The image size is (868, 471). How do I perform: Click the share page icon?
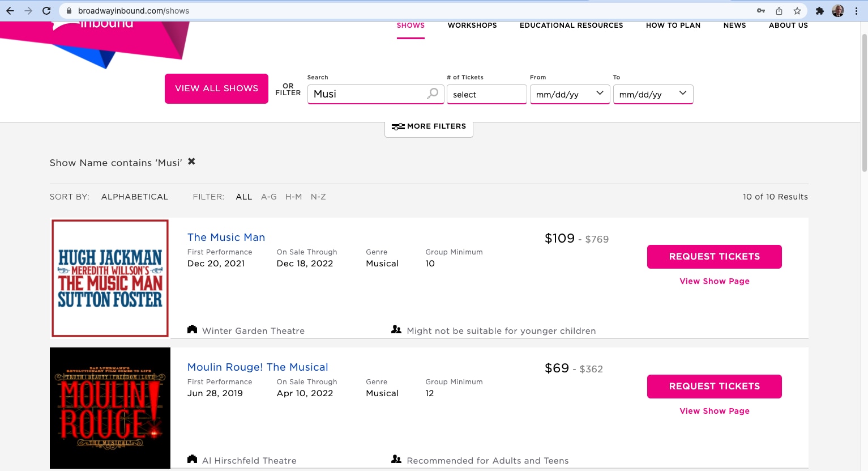coord(779,11)
